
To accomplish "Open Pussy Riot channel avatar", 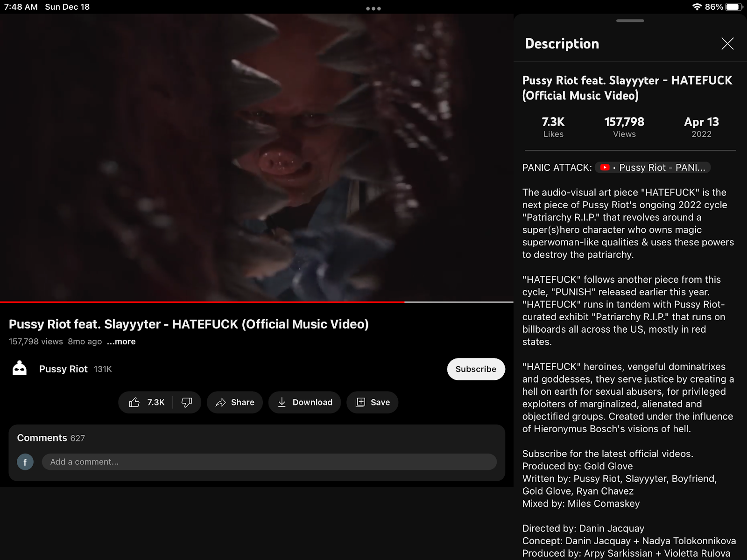I will pyautogui.click(x=20, y=369).
